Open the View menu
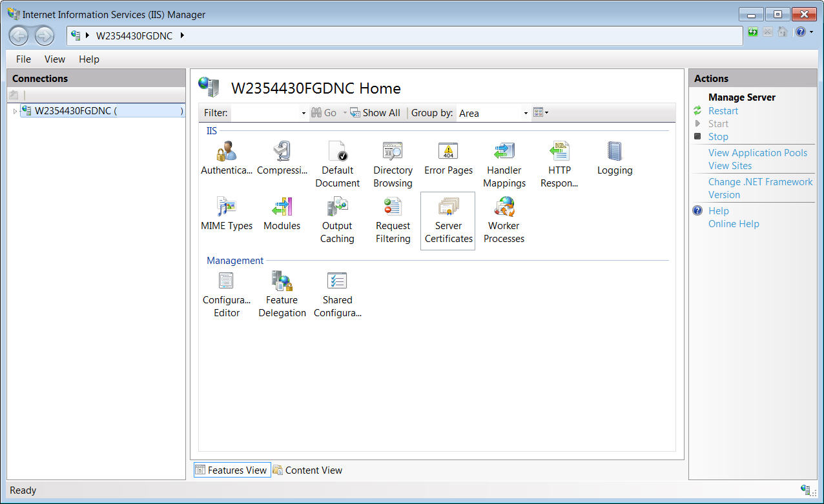Viewport: 824px width, 504px height. pyautogui.click(x=54, y=59)
